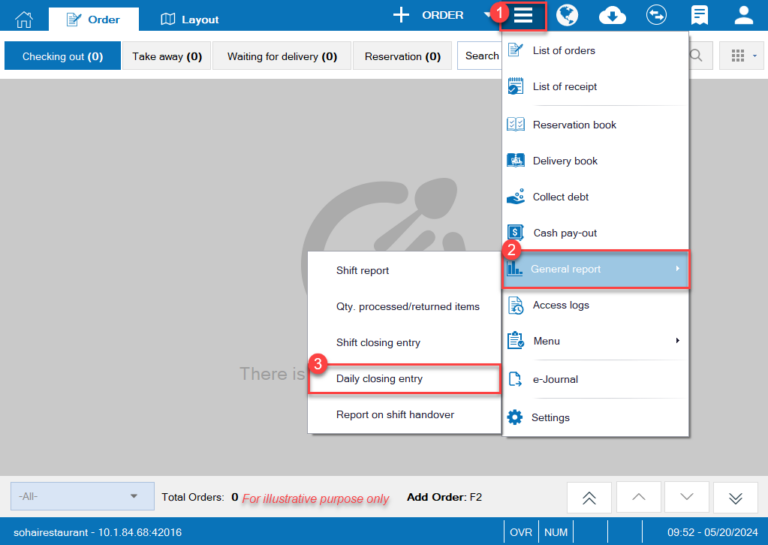Jump to top with double-up arrow button
The height and width of the screenshot is (545, 768).
pyautogui.click(x=590, y=497)
